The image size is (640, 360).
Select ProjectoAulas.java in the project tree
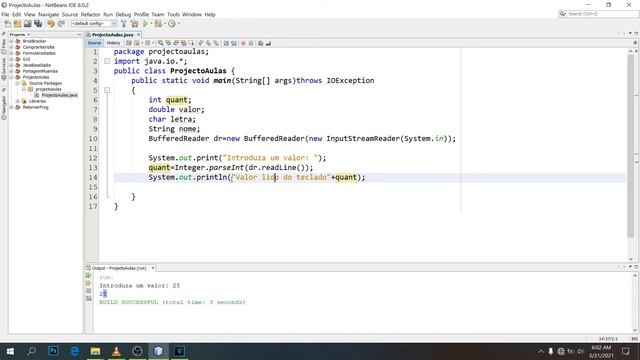59,95
